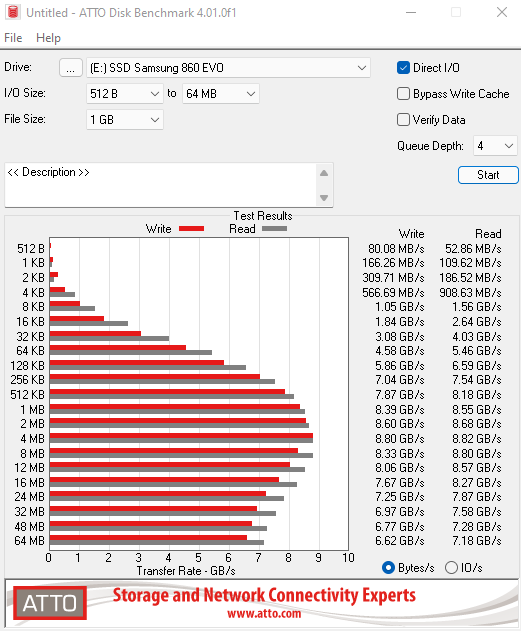
Task: Click the 1.05 GB/s write value
Action: [400, 307]
